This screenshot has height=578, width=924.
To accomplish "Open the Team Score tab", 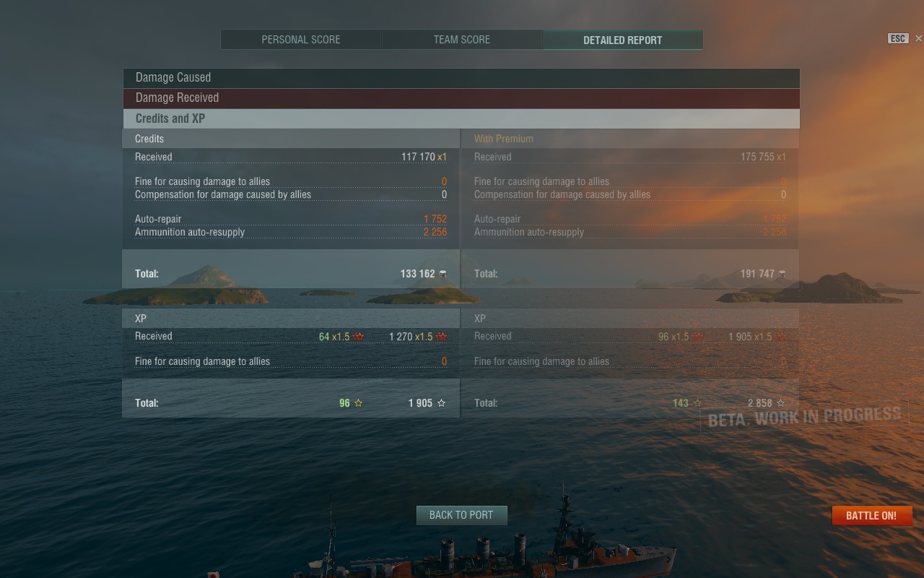I will 462,40.
